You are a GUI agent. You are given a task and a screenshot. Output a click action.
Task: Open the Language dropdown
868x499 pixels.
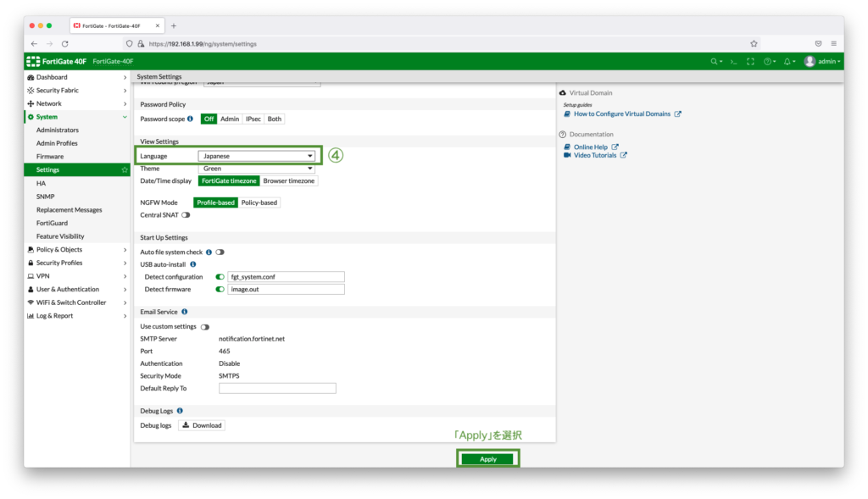pos(257,156)
